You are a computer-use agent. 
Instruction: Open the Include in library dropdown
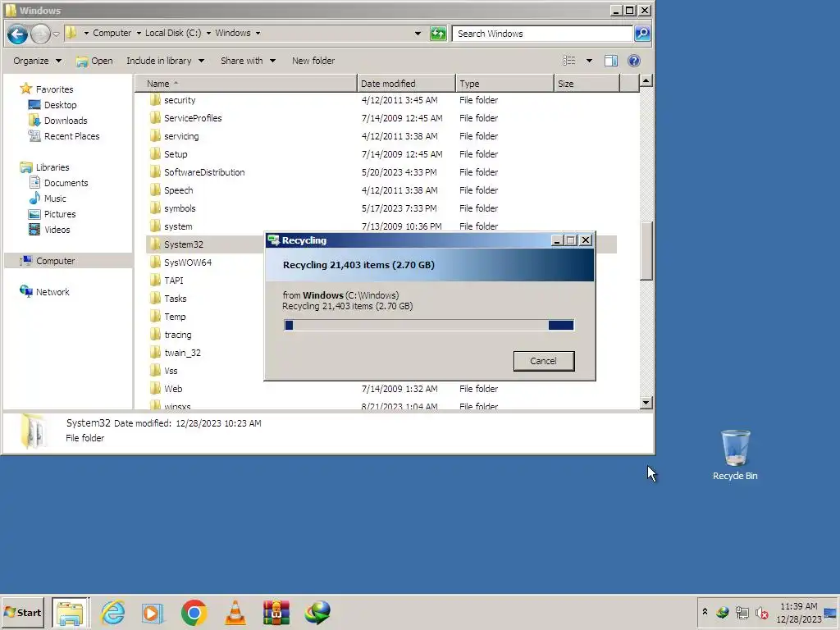tap(165, 61)
